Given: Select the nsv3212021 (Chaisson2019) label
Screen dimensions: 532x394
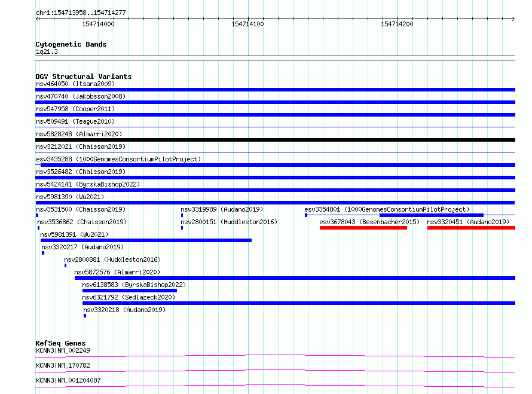Looking at the screenshot, I should (x=81, y=146).
